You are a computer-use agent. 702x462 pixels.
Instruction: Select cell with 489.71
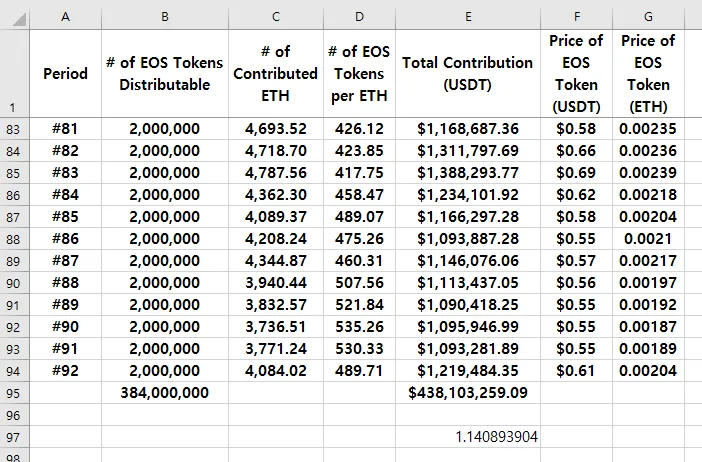[360, 371]
